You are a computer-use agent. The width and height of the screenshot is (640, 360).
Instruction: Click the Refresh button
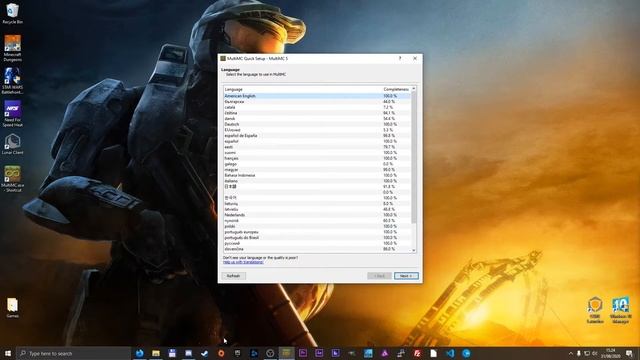click(233, 276)
